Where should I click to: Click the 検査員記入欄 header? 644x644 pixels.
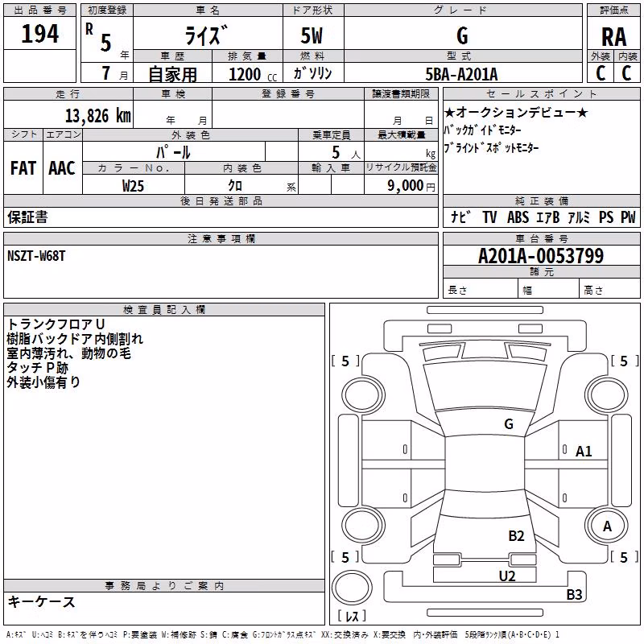[164, 310]
